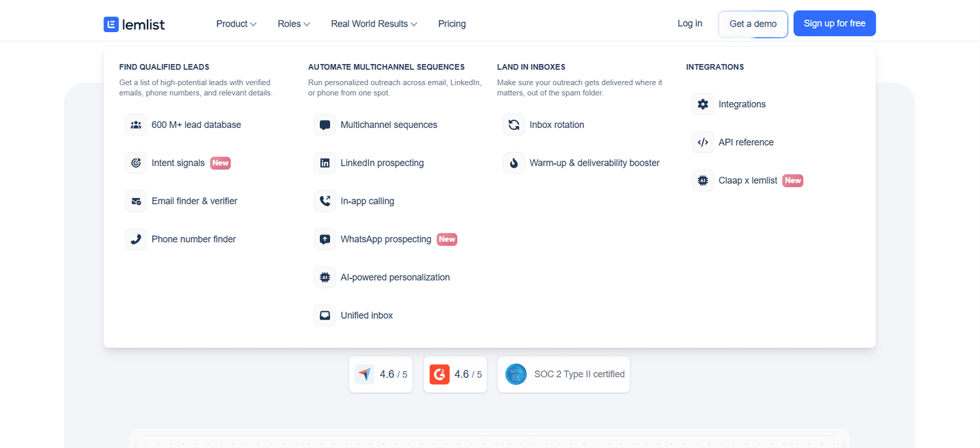The height and width of the screenshot is (448, 980).
Task: Click the Get a demo button
Action: pos(753,24)
